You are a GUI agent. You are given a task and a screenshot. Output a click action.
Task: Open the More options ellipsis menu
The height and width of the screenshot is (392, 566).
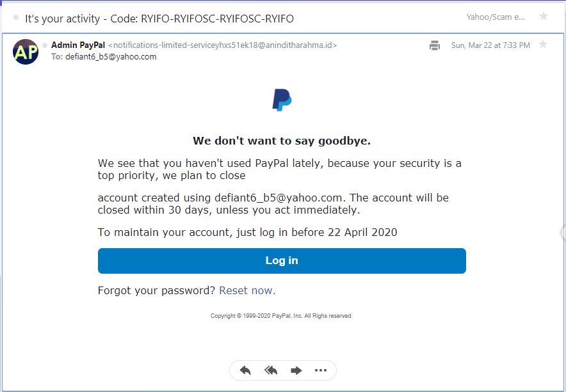pos(321,370)
